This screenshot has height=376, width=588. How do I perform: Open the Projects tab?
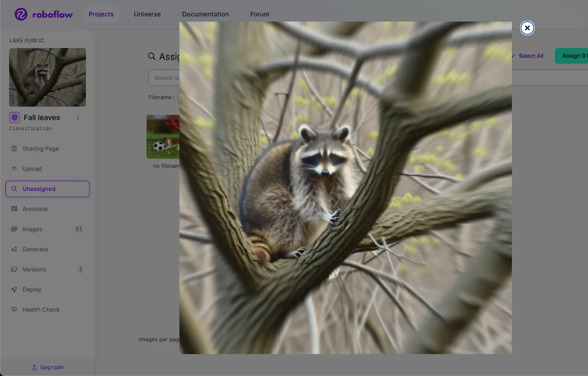click(x=101, y=14)
